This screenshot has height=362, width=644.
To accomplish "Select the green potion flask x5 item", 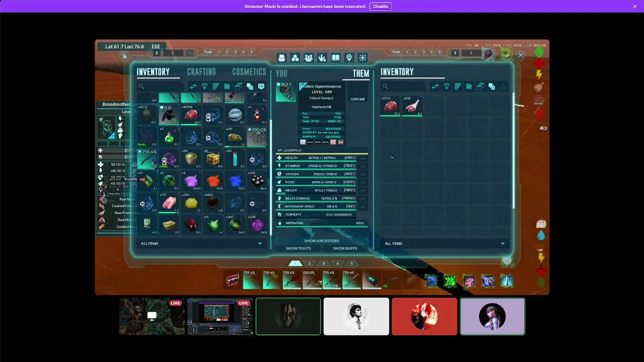I will (x=169, y=137).
